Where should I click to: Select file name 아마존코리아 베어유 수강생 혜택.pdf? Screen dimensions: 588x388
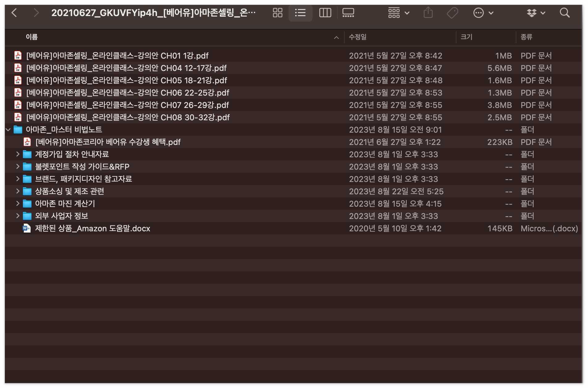pos(108,142)
